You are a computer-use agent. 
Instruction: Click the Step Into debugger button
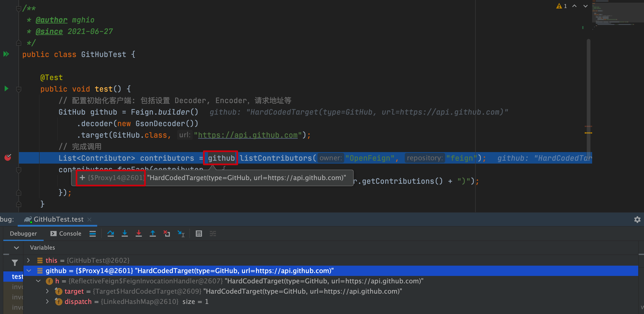pyautogui.click(x=125, y=234)
